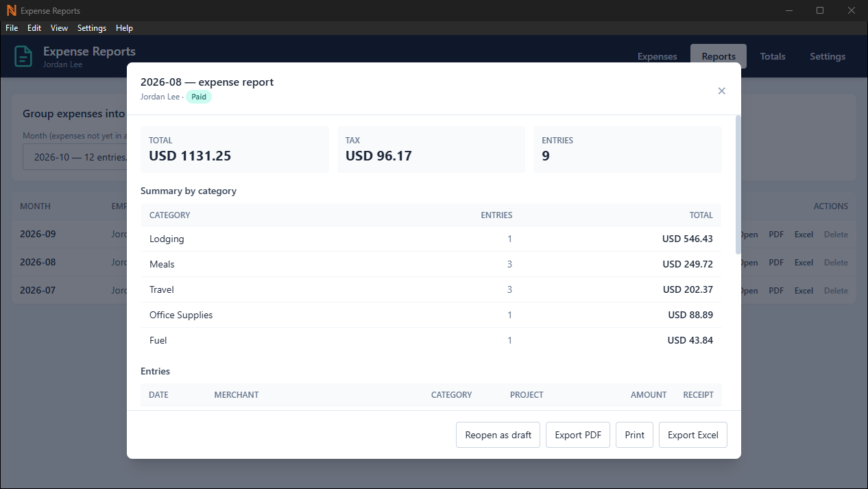This screenshot has width=868, height=489.
Task: Click the AMOUNT column header
Action: [x=649, y=395]
